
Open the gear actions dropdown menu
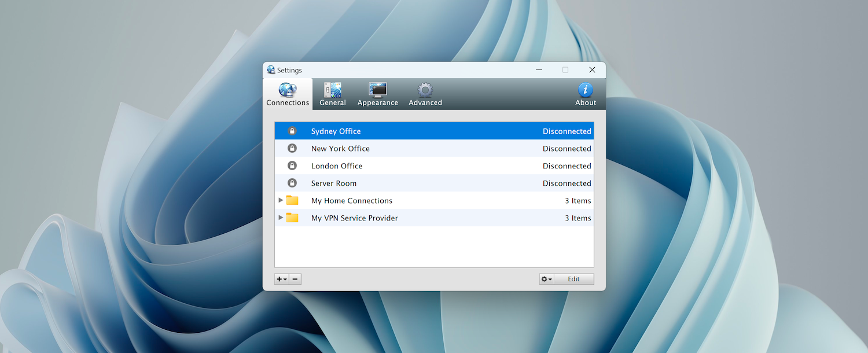click(x=546, y=280)
